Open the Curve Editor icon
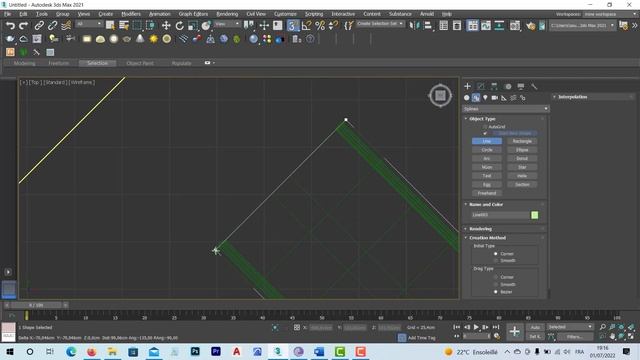 coord(486,26)
